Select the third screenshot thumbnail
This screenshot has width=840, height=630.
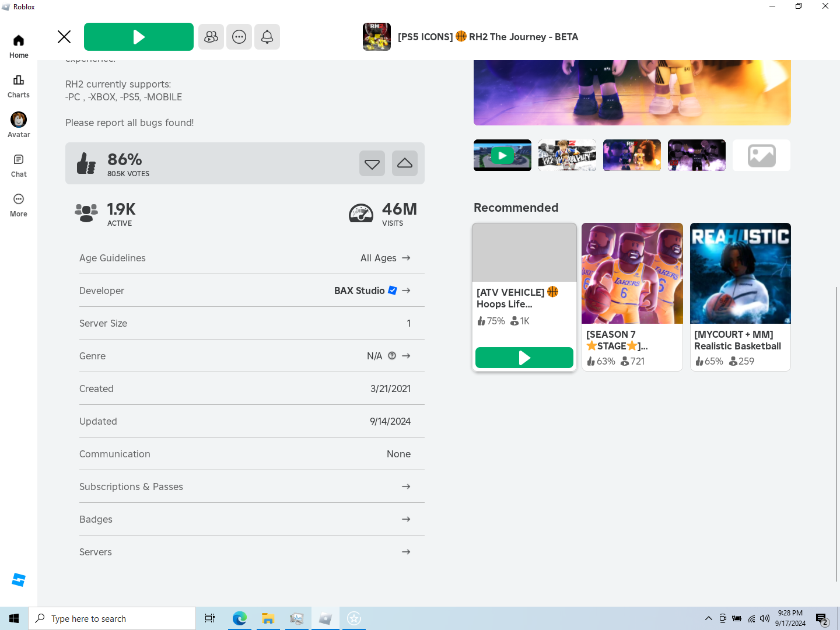(632, 155)
